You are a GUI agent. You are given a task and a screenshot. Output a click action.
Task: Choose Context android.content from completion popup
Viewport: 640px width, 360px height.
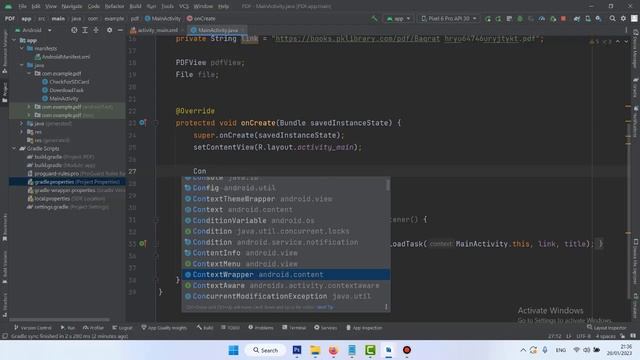(286, 210)
